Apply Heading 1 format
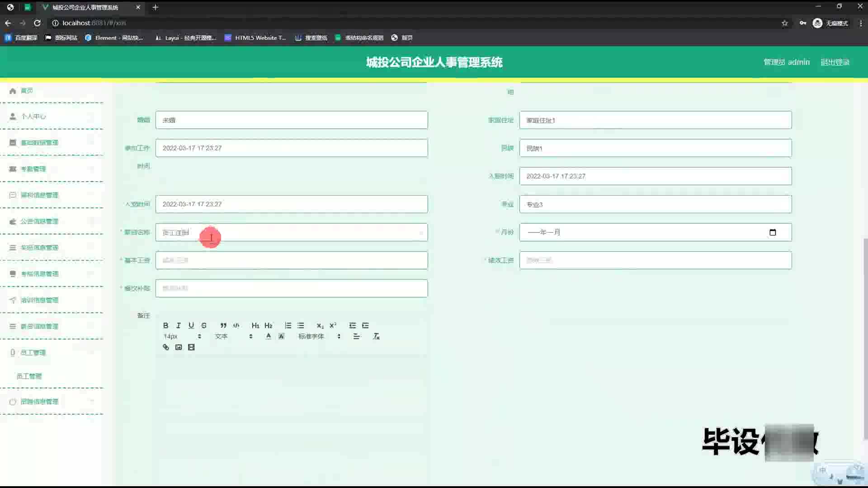The height and width of the screenshot is (488, 868). 255,325
